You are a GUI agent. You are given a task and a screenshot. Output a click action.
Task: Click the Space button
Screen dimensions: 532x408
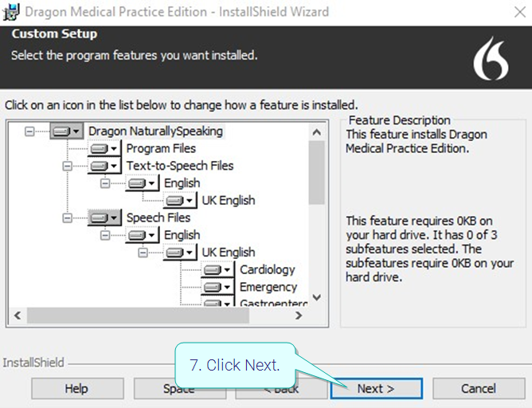click(180, 388)
